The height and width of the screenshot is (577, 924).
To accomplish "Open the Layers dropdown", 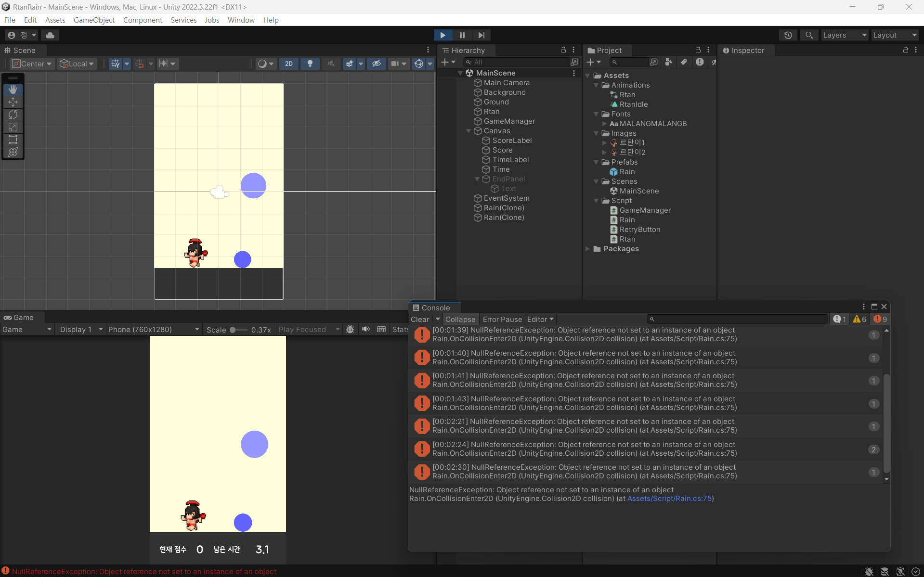I will point(845,35).
